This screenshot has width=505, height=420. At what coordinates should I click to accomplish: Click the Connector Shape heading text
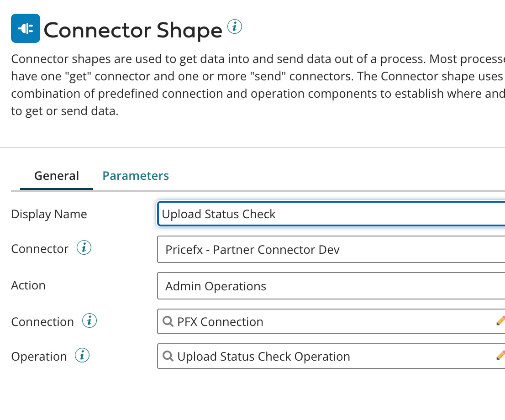point(133,30)
